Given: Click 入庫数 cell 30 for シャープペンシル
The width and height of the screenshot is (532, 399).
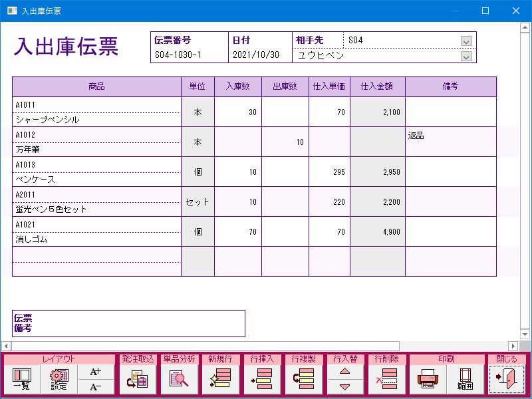Looking at the screenshot, I should [238, 112].
